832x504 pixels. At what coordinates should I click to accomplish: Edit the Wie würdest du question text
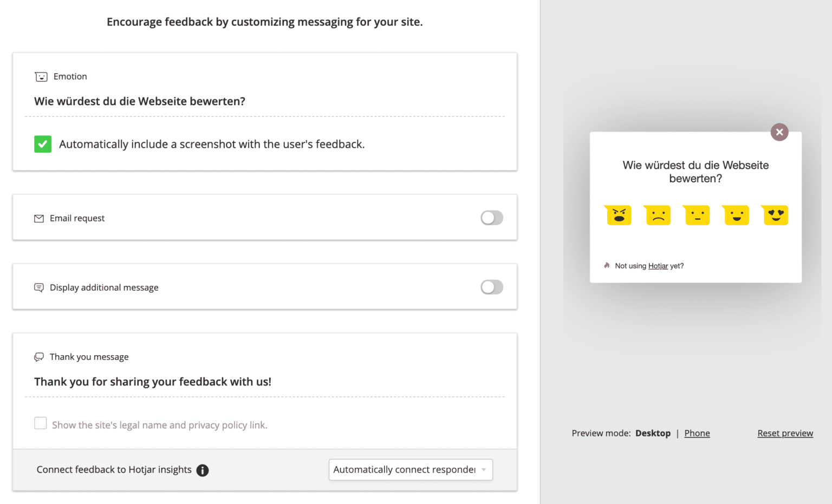pyautogui.click(x=140, y=101)
